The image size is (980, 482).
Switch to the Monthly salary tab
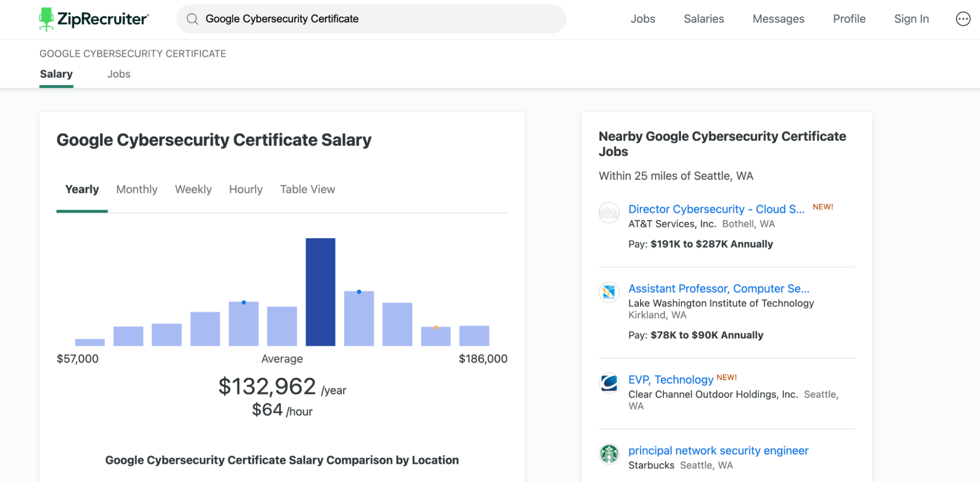coord(137,190)
